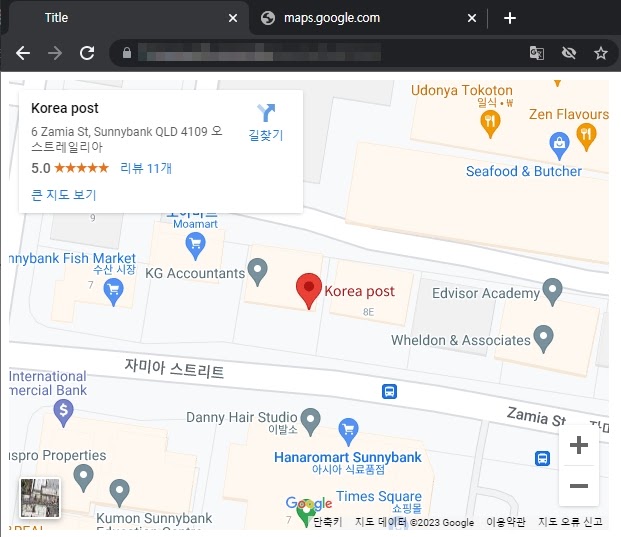Click the 자미아 스트리트 street label
Viewport: 621px width, 537px height.
[x=174, y=368]
